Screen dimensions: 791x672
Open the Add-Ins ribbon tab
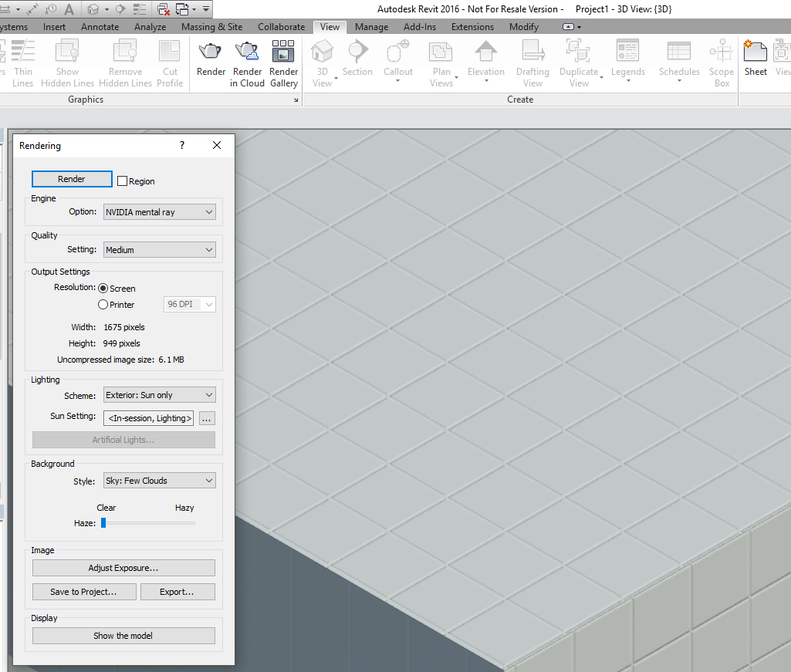coord(420,27)
